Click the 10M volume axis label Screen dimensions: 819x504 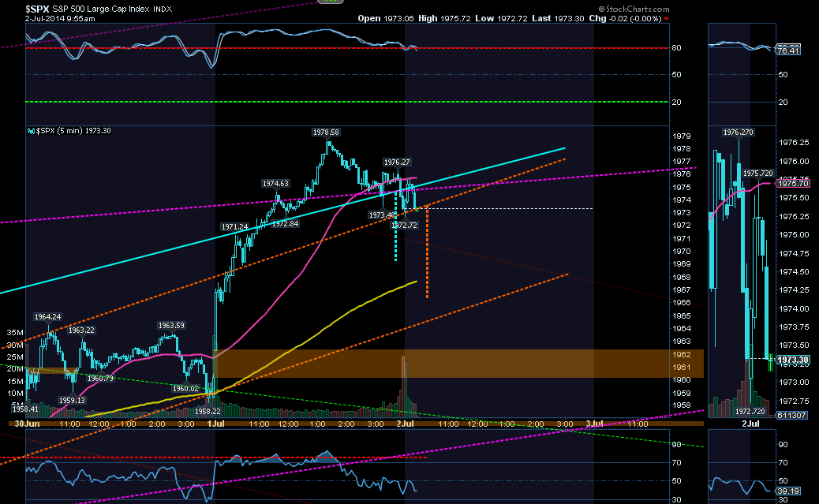coord(15,394)
